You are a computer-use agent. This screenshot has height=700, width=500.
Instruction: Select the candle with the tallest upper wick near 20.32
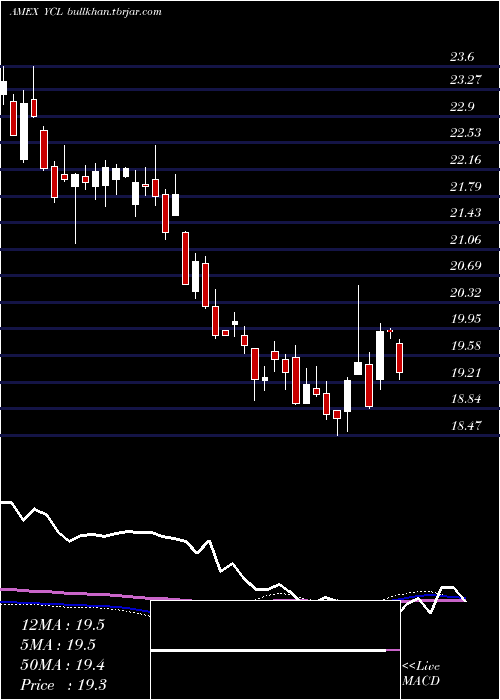(x=358, y=329)
